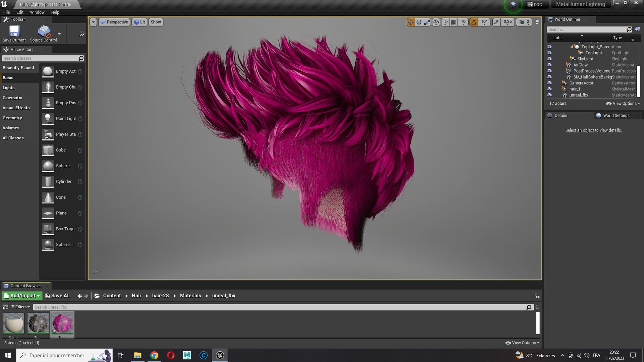Select the scale gizmo tool in viewport
Viewport: 644px width, 362px height.
pyautogui.click(x=427, y=22)
